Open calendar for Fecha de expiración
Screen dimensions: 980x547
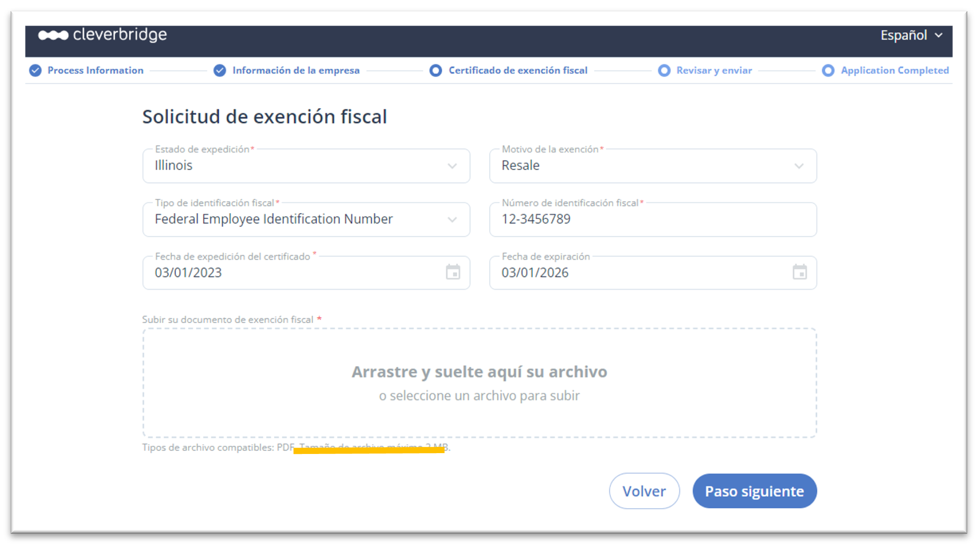(799, 272)
